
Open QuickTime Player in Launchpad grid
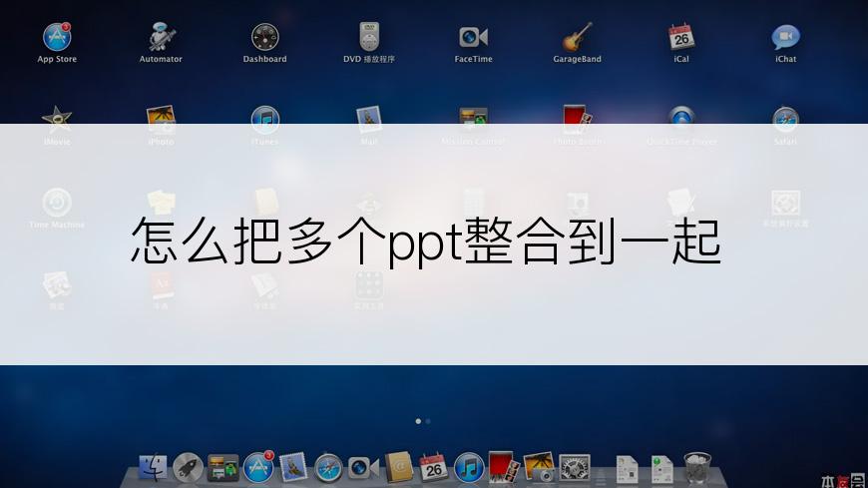[681, 119]
